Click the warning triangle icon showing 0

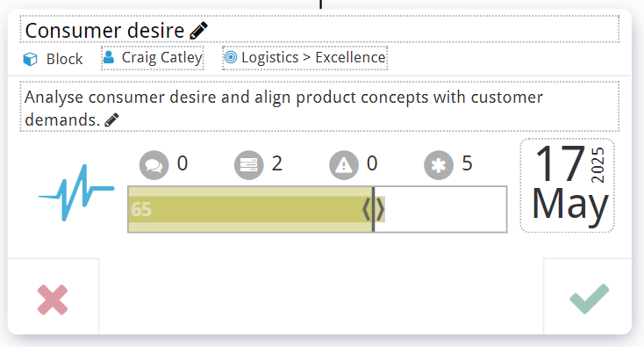(x=344, y=165)
